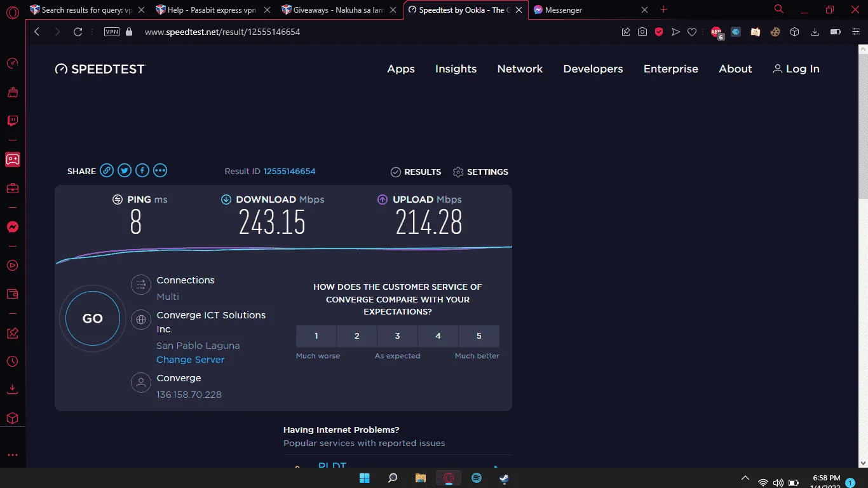Open more share options icon

(160, 170)
